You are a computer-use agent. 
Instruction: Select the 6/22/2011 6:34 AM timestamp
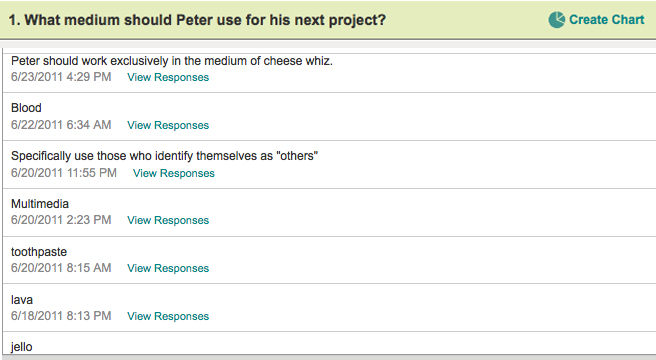pyautogui.click(x=61, y=125)
